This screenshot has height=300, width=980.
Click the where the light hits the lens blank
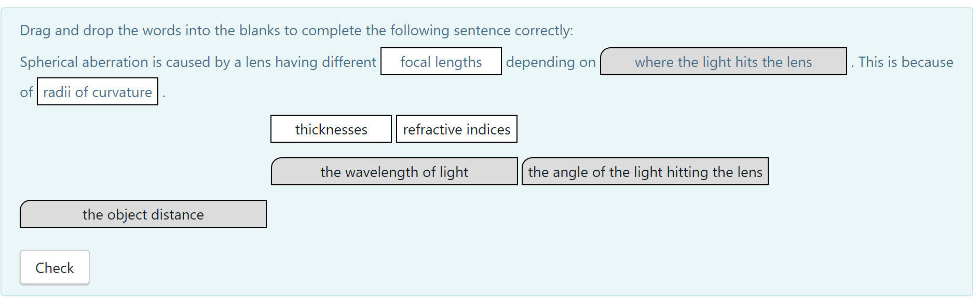coord(724,62)
